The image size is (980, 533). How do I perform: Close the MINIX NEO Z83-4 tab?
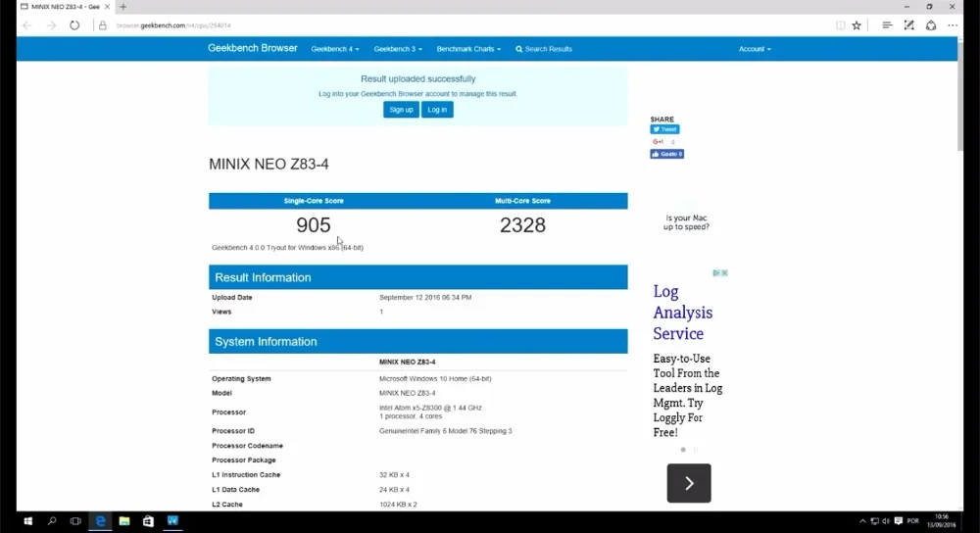coord(107,7)
